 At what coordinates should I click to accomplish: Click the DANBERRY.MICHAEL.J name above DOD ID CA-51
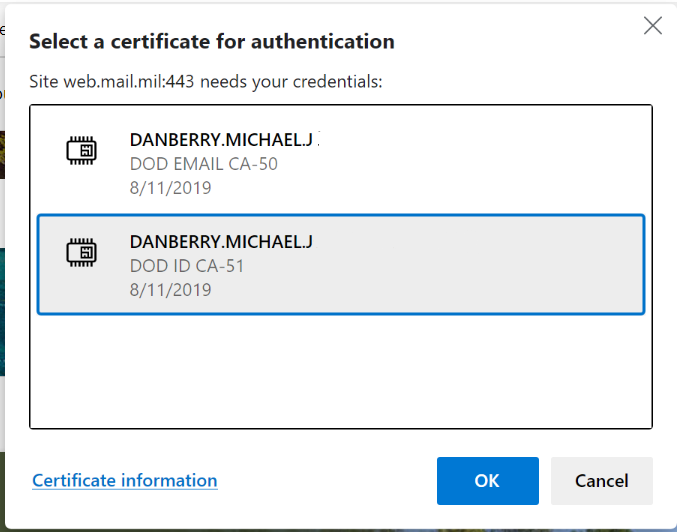click(x=221, y=242)
